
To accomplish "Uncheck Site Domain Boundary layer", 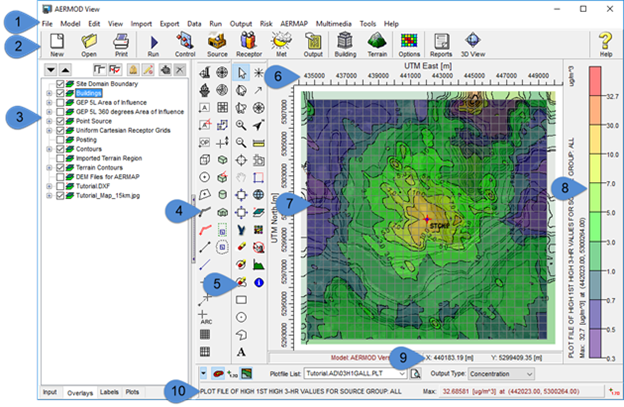I will tap(60, 84).
